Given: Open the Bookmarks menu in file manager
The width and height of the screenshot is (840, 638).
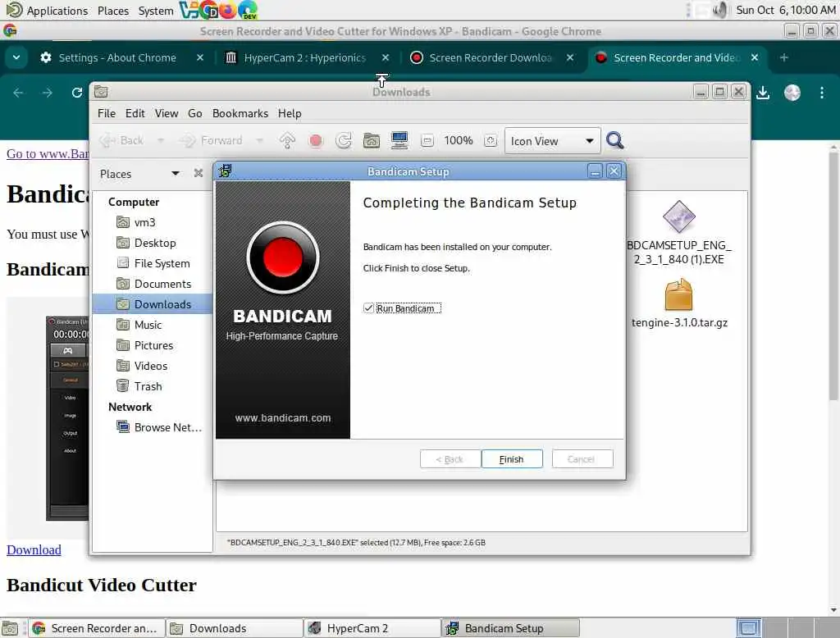Looking at the screenshot, I should pyautogui.click(x=240, y=113).
